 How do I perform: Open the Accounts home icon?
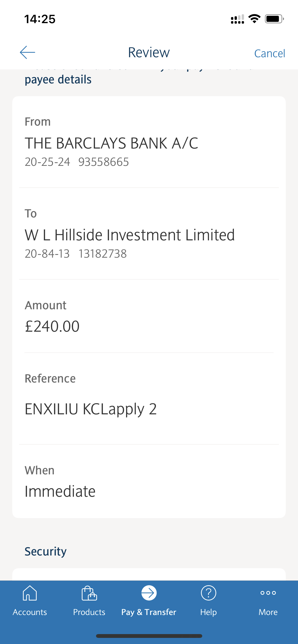pyautogui.click(x=30, y=593)
